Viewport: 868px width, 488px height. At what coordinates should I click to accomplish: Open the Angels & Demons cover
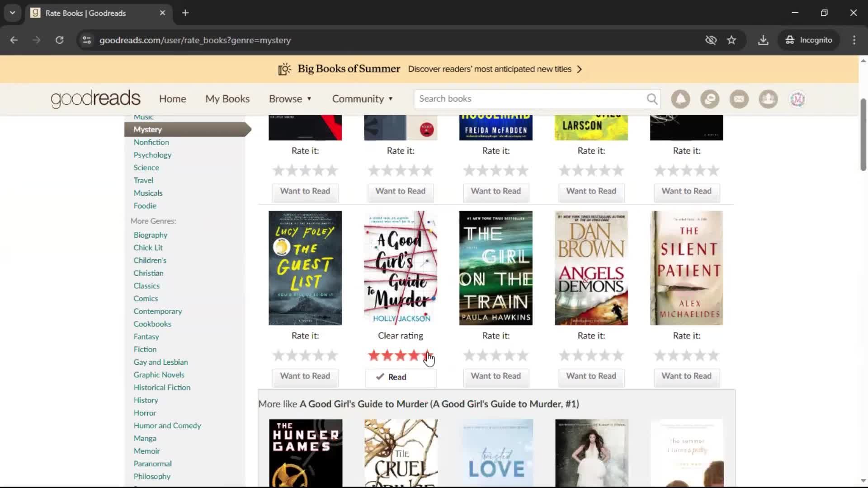pyautogui.click(x=591, y=268)
